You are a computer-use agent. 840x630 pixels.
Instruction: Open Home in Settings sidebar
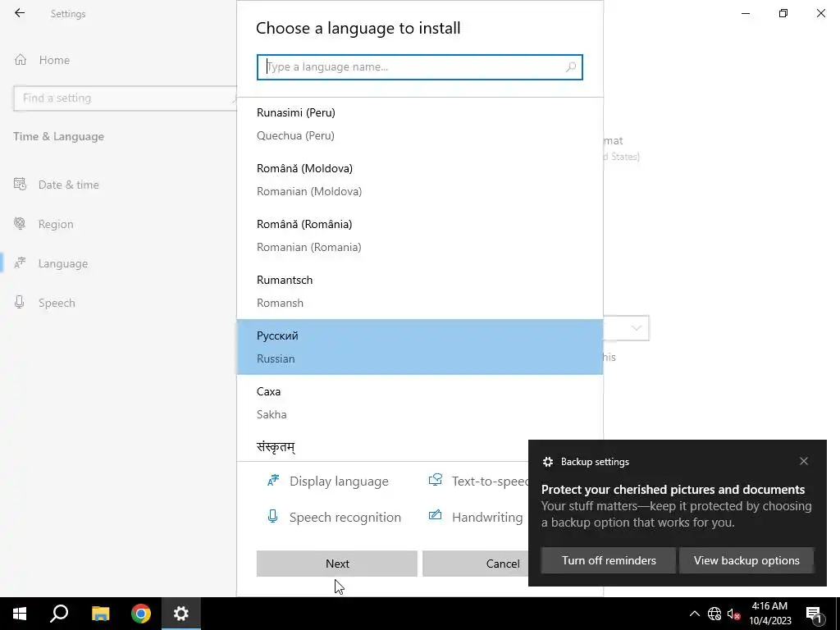[x=53, y=60]
